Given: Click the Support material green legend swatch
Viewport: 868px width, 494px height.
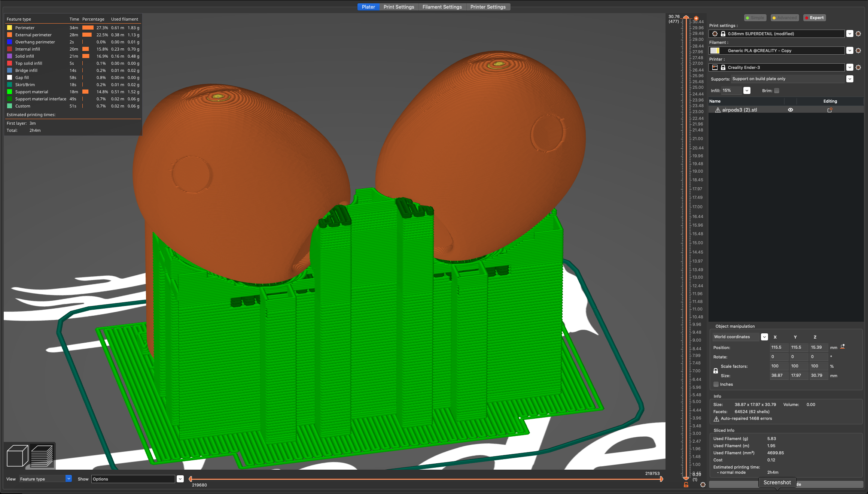Looking at the screenshot, I should click(9, 92).
